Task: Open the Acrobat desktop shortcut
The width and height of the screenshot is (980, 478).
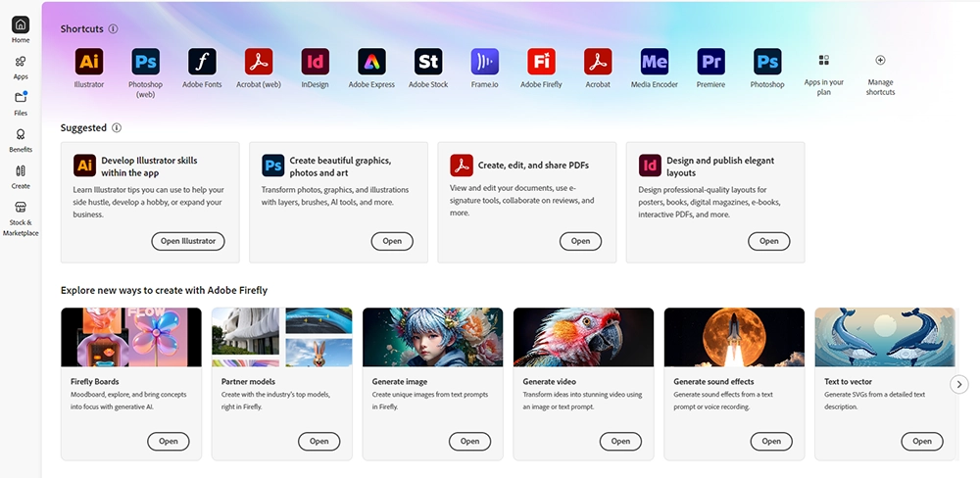Action: click(598, 62)
